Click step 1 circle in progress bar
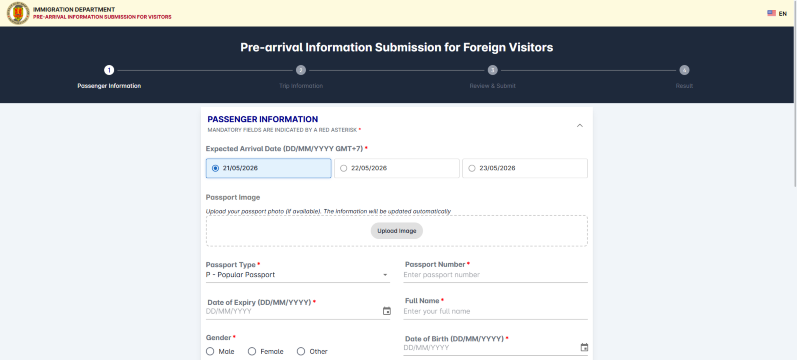Screen dimensions: 797x360 coord(109,70)
